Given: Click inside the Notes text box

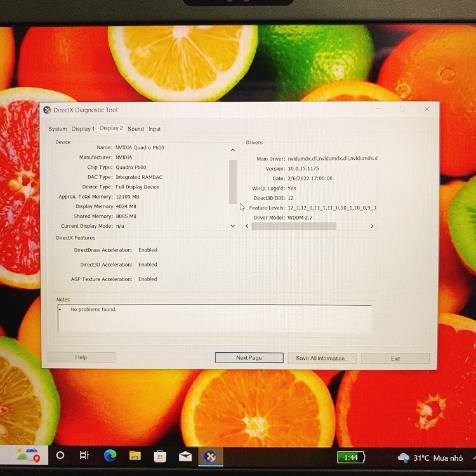Looking at the screenshot, I should coord(215,317).
